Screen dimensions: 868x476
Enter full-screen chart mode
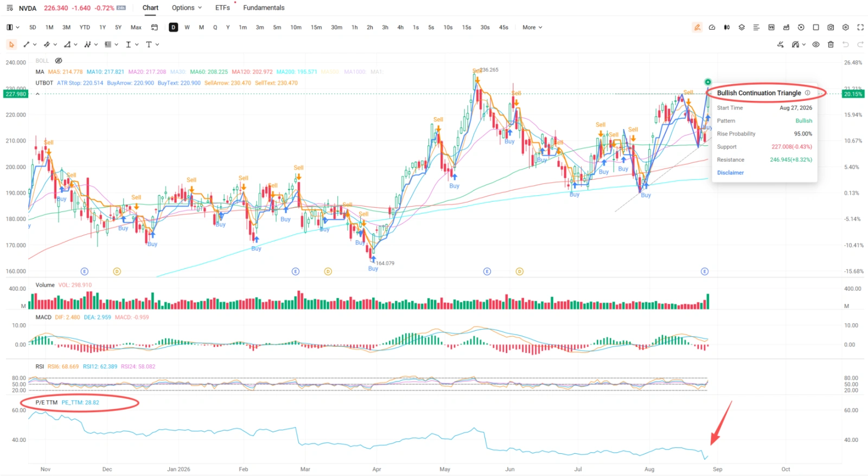[x=860, y=27]
